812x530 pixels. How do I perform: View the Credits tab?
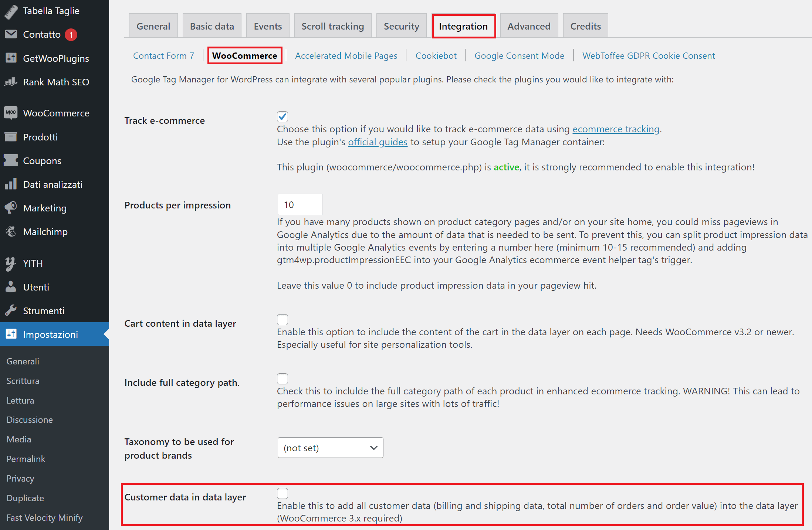586,26
